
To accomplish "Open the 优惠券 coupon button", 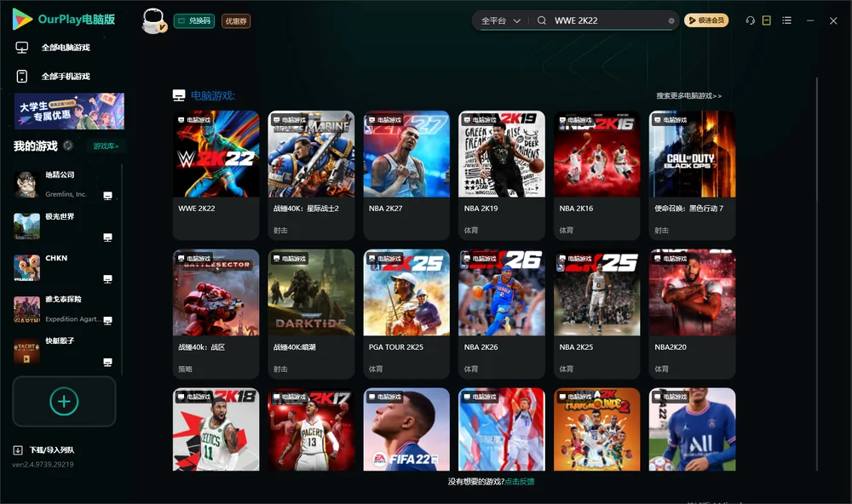I will pos(236,21).
